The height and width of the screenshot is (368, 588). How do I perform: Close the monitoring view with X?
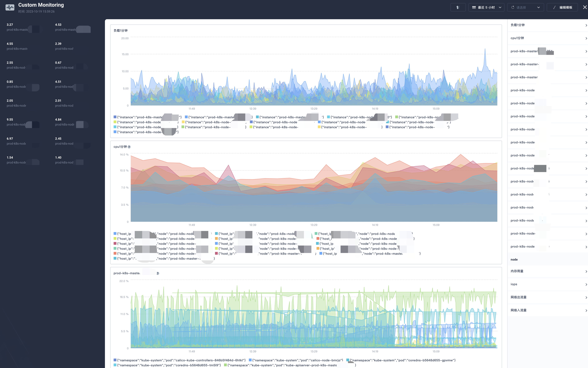[x=585, y=7]
